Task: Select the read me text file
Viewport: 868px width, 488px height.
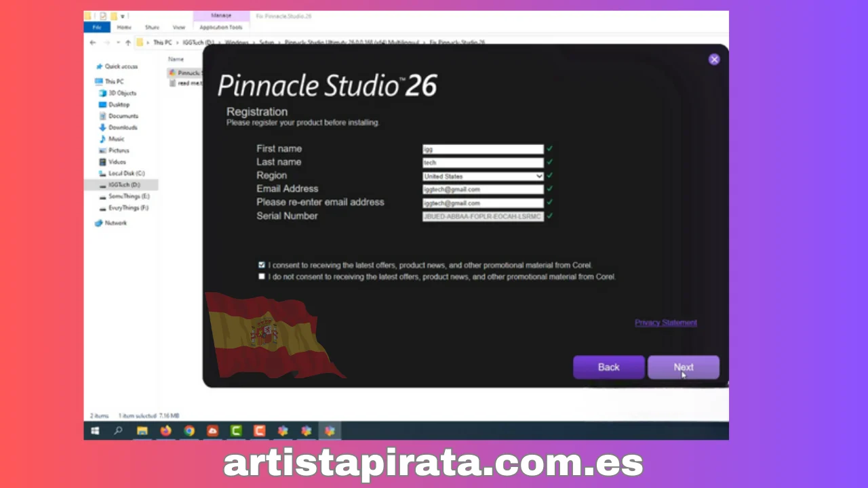Action: tap(185, 83)
